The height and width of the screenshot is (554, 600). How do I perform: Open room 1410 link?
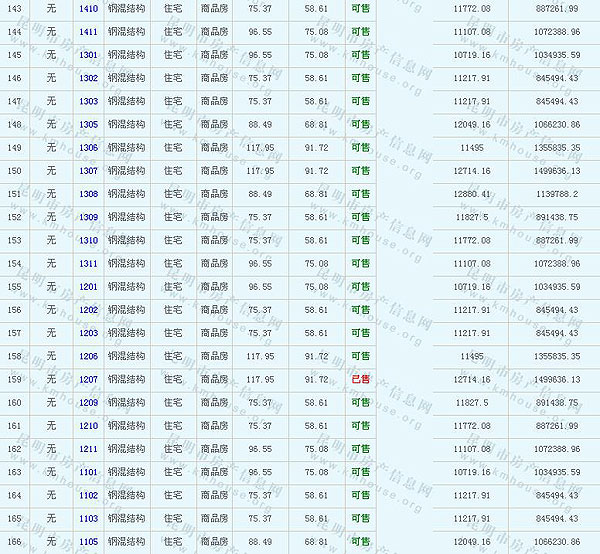click(x=88, y=8)
